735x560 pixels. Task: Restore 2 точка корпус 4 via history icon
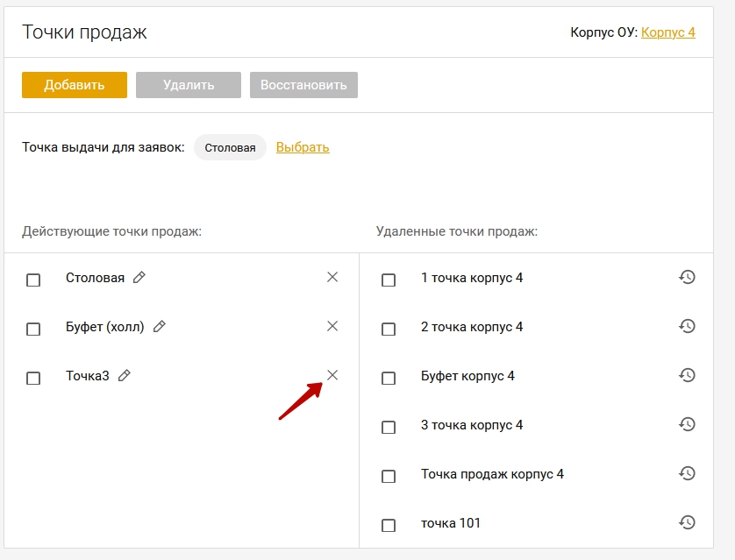coord(687,326)
